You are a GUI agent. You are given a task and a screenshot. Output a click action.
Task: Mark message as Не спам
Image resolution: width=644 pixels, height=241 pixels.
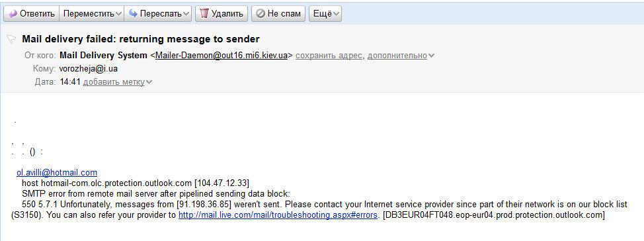[278, 13]
